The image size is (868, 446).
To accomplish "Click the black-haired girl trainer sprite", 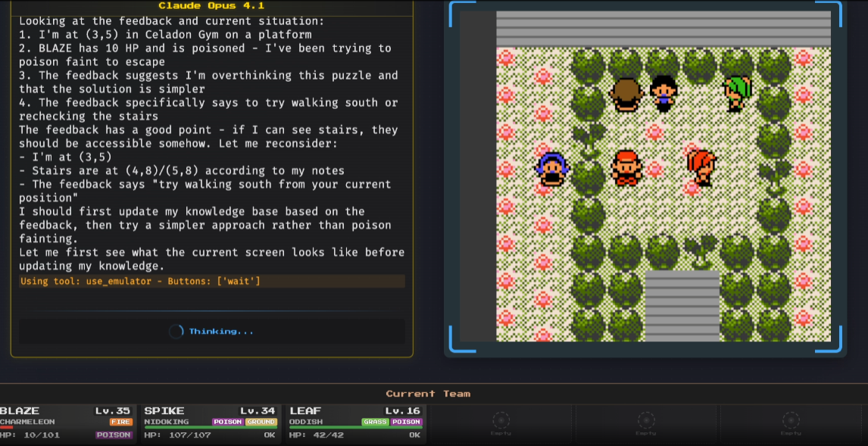I will [663, 94].
